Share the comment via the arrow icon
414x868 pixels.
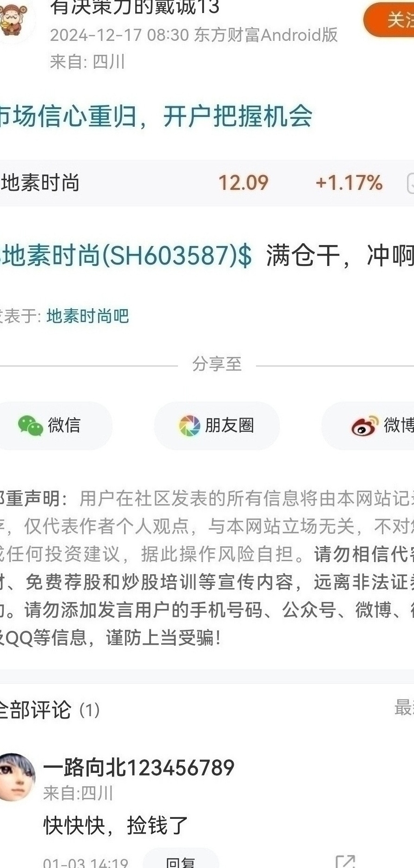pos(345,862)
